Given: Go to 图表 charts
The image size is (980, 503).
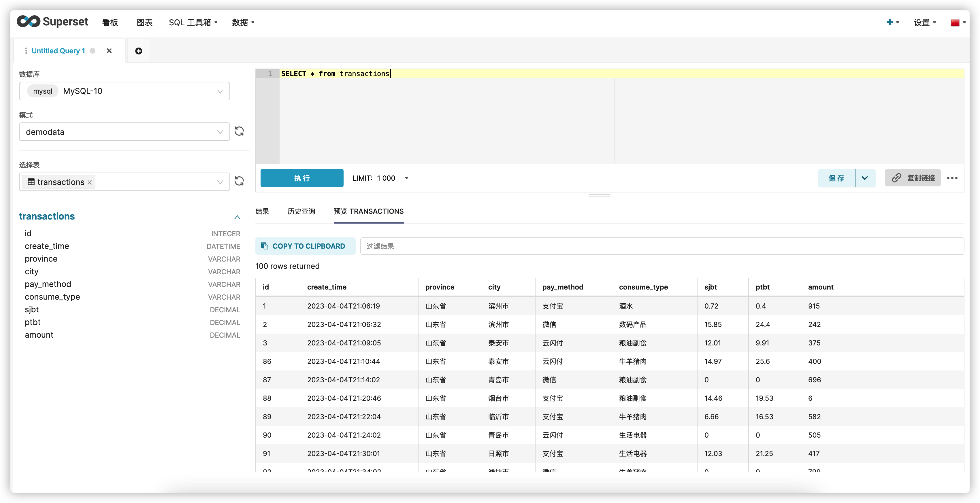Looking at the screenshot, I should (x=145, y=22).
